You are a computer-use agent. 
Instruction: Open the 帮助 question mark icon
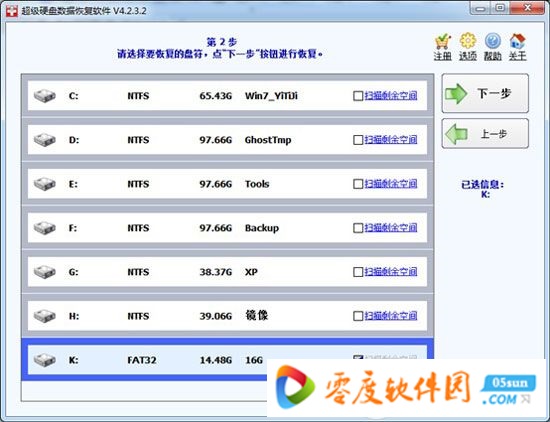coord(492,41)
